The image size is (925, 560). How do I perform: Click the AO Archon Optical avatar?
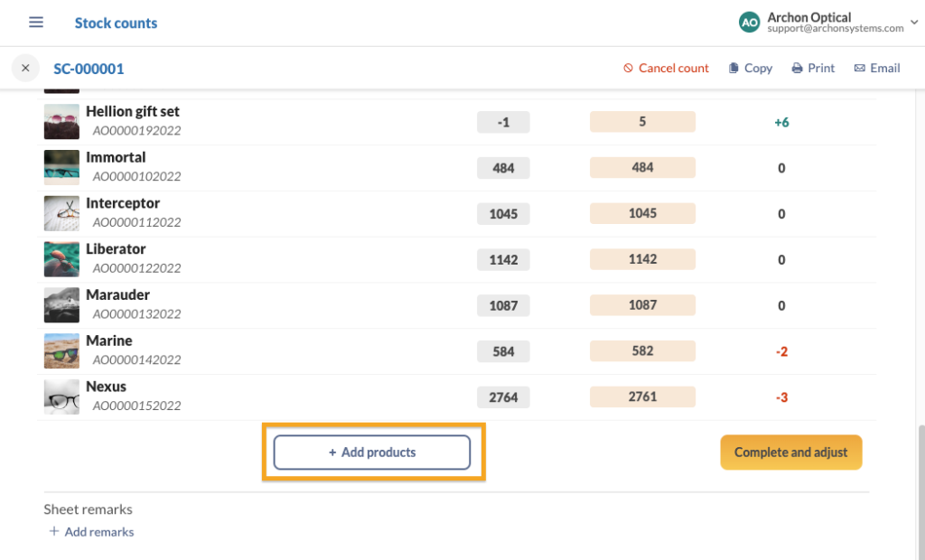(749, 22)
